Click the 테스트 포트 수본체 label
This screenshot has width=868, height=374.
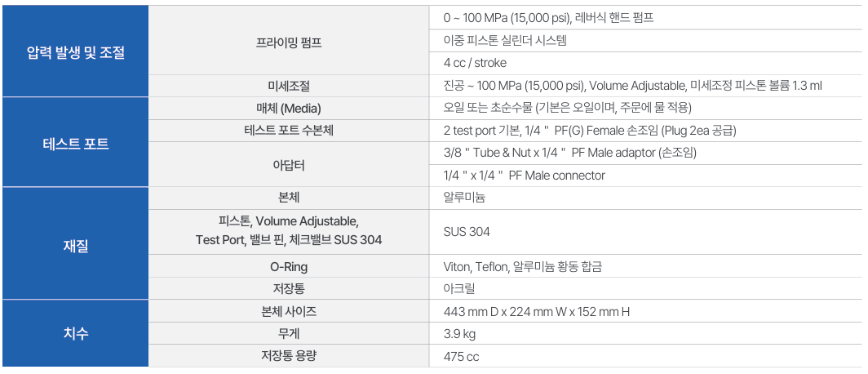(x=289, y=131)
